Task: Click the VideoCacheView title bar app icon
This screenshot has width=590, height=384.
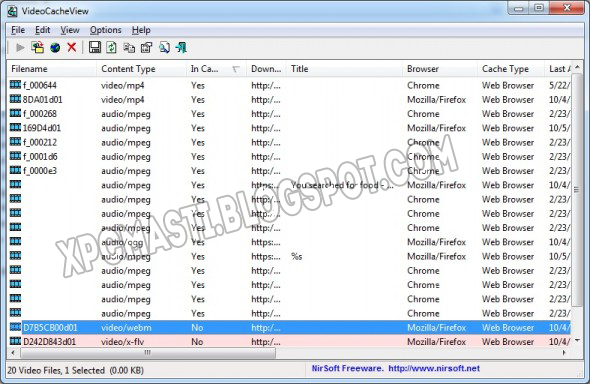Action: tap(12, 11)
